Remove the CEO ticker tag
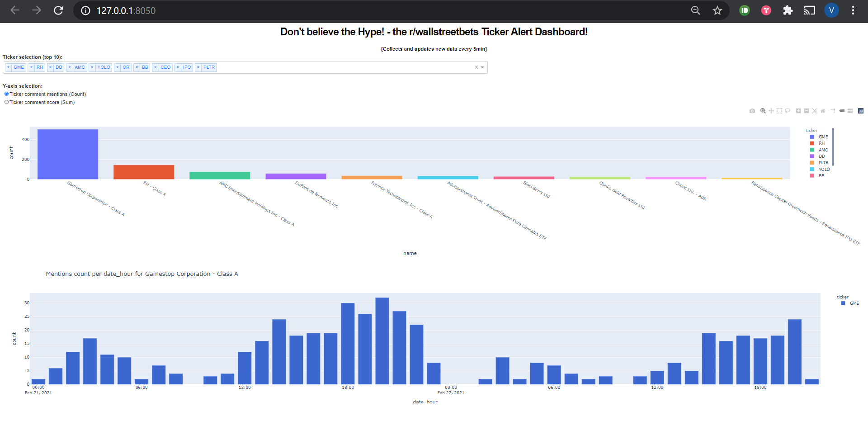This screenshot has height=435, width=868. coord(156,67)
